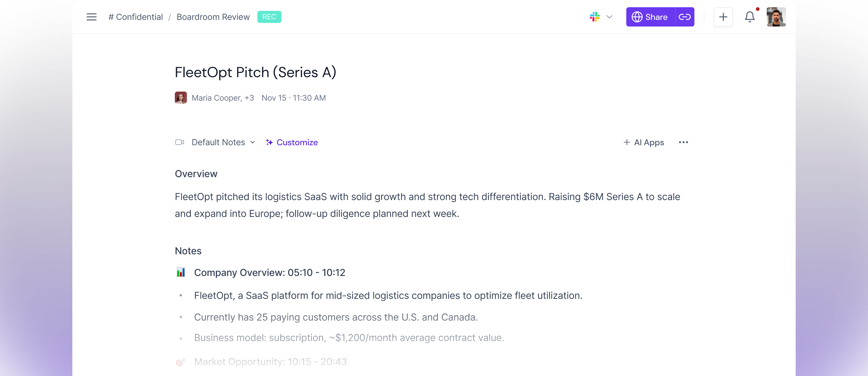Copy the meeting link with chain icon
868x376 pixels.
point(685,17)
